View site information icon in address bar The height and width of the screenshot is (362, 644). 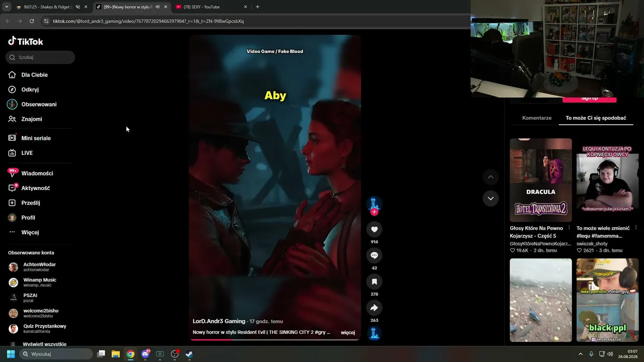click(x=46, y=21)
